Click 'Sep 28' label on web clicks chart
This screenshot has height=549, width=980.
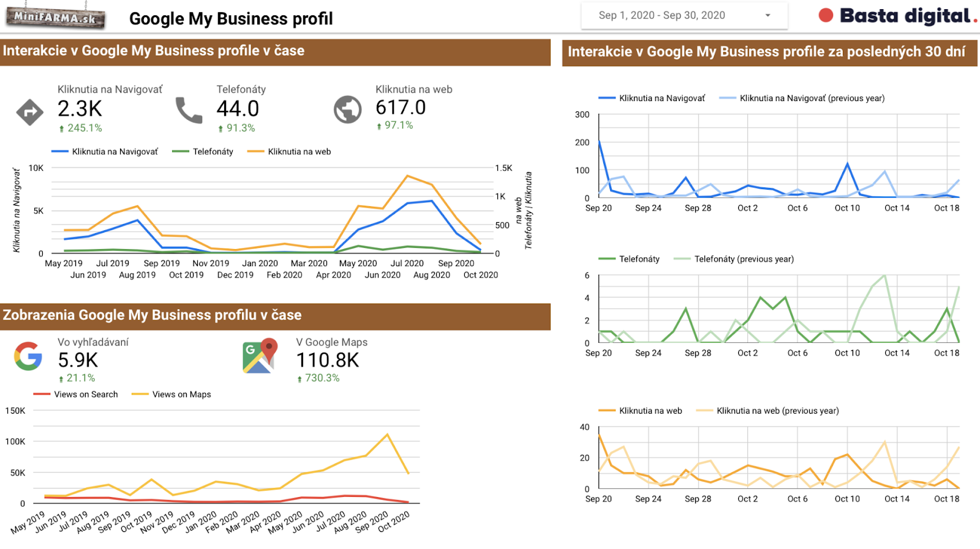[698, 499]
